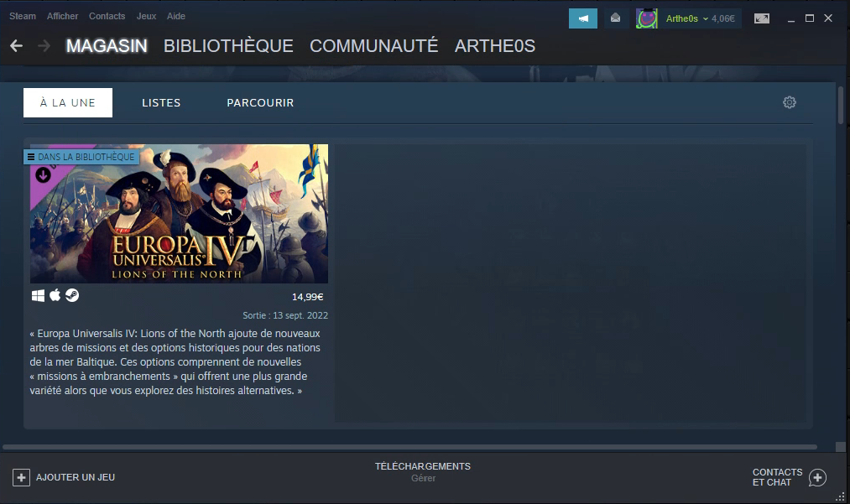Image resolution: width=850 pixels, height=504 pixels.
Task: Open the ARTHE0S profile section
Action: (494, 46)
